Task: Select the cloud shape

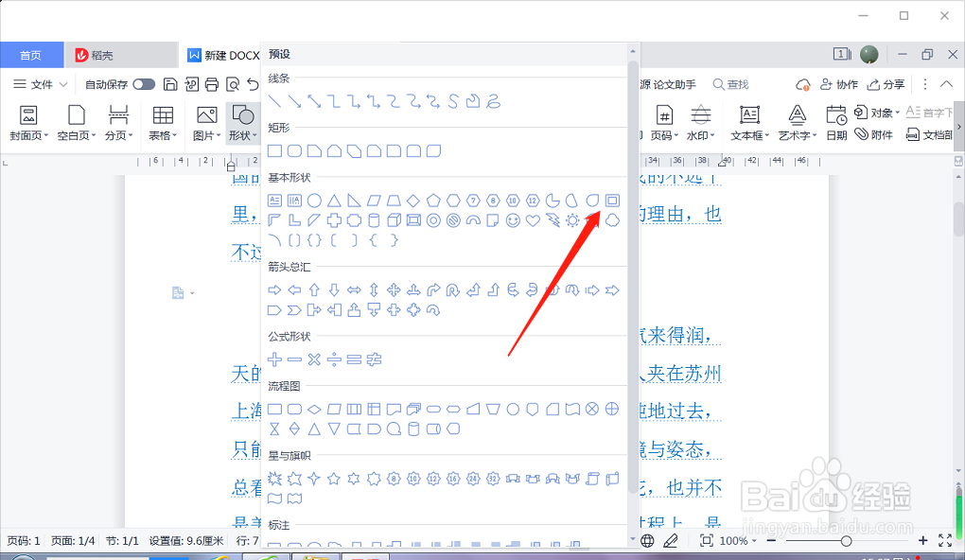Action: click(612, 220)
